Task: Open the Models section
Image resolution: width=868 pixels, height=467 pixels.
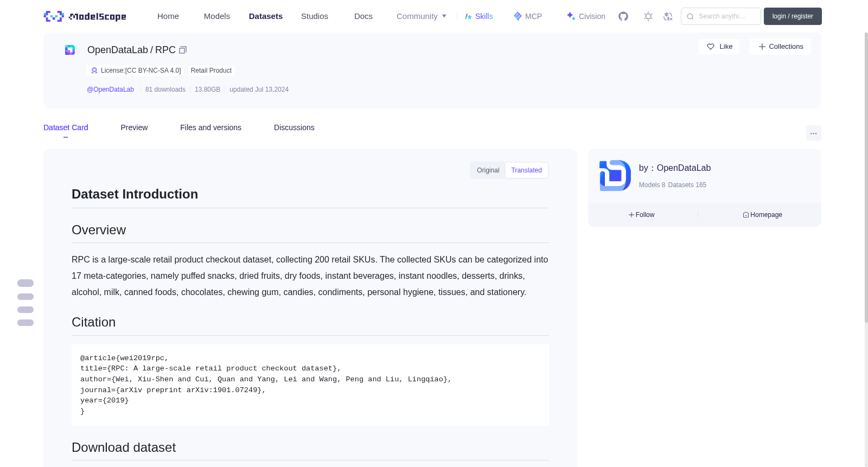Action: 217,16
